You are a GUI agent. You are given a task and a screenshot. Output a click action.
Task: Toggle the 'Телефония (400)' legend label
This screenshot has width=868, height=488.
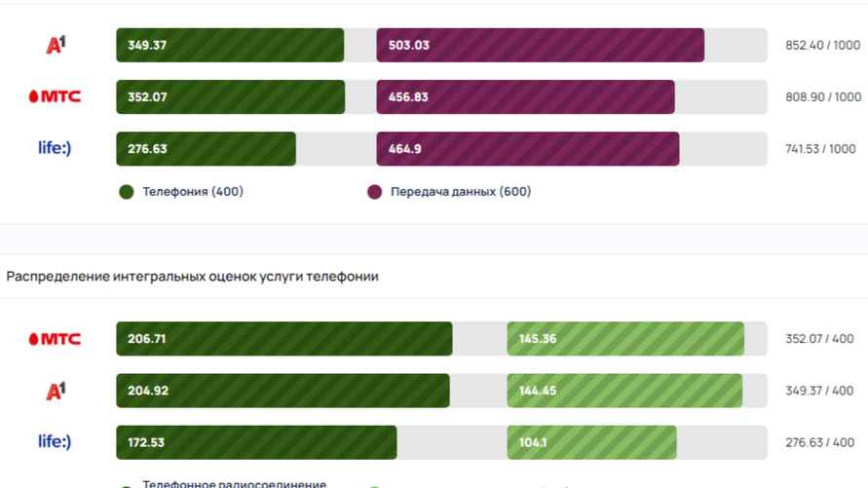point(193,192)
